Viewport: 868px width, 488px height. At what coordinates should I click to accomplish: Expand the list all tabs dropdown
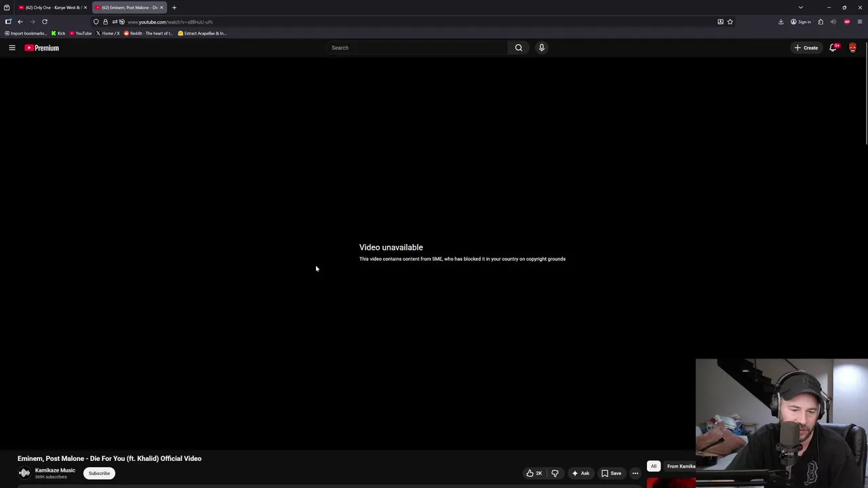tap(801, 7)
